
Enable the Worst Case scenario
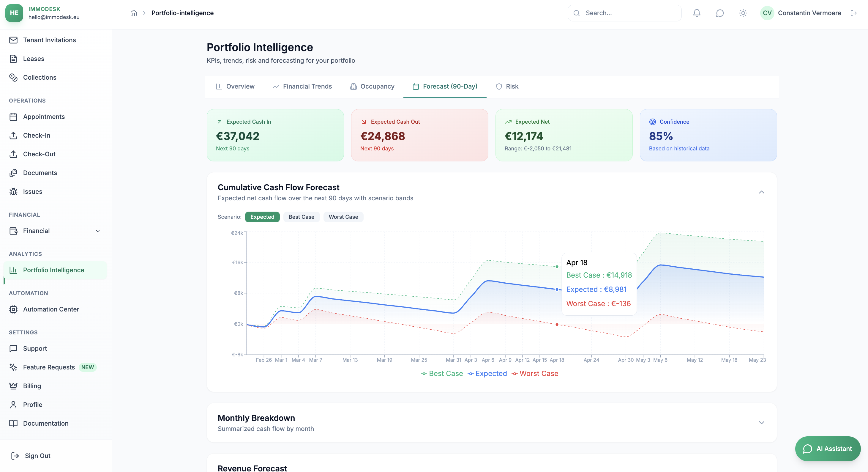pyautogui.click(x=343, y=217)
